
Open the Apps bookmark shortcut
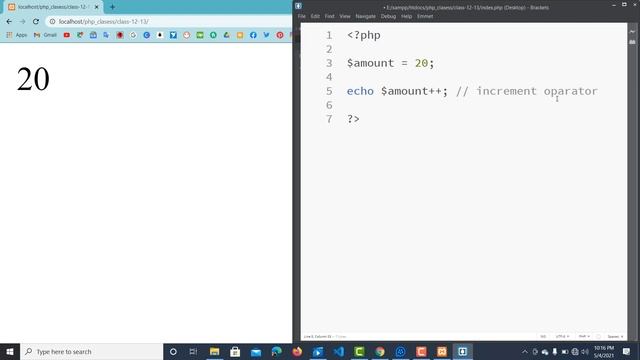tap(17, 35)
